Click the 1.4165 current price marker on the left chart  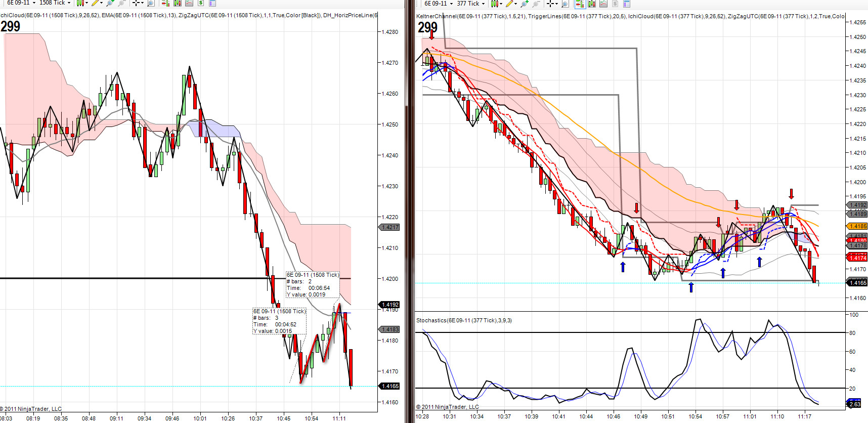(x=389, y=386)
